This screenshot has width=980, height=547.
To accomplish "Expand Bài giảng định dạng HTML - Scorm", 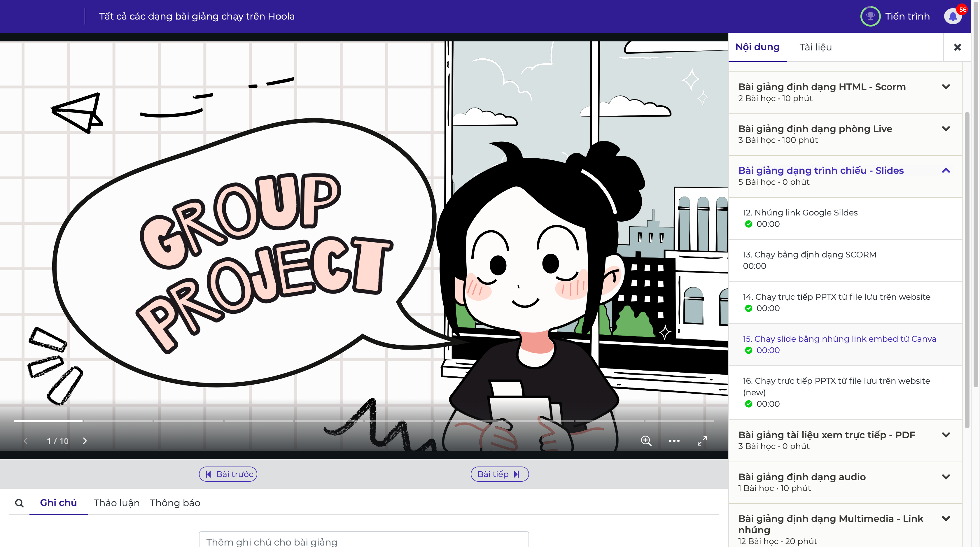I will (946, 87).
